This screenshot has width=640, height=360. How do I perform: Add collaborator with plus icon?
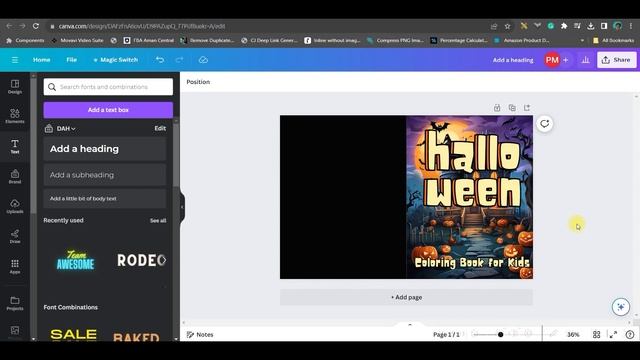565,60
